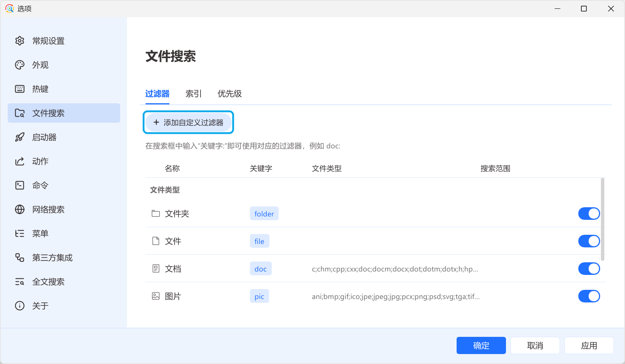Click the image icon in the 图片 row
The height and width of the screenshot is (364, 625).
coord(156,296)
